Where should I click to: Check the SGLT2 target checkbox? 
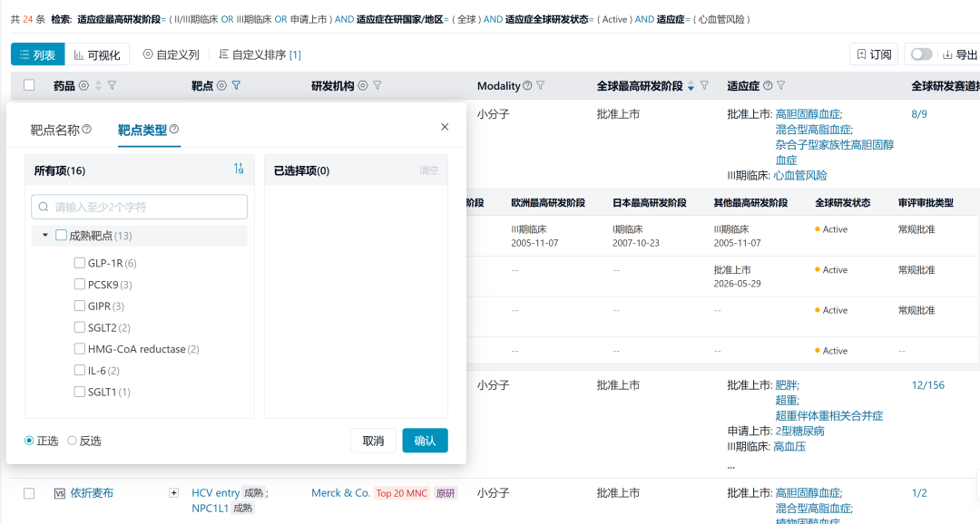[x=79, y=327]
